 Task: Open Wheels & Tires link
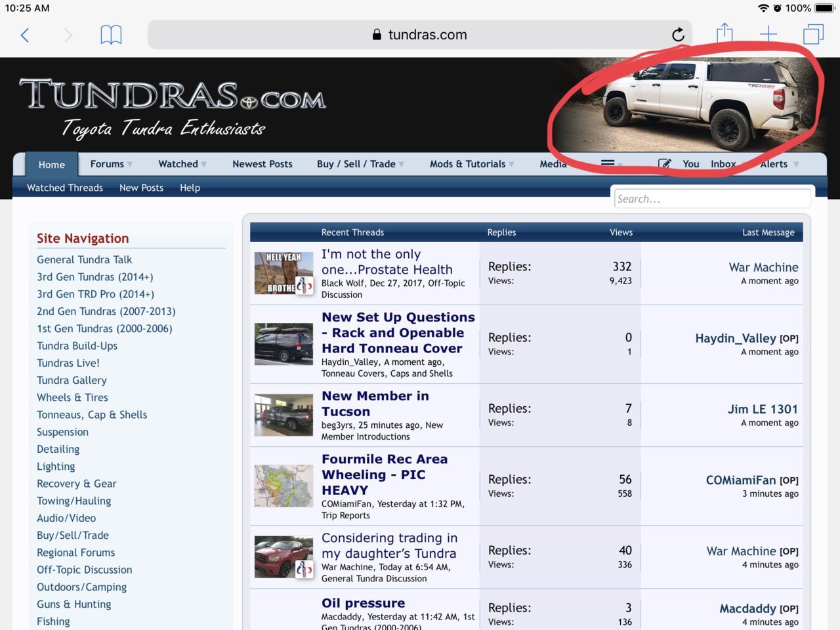[x=72, y=397]
